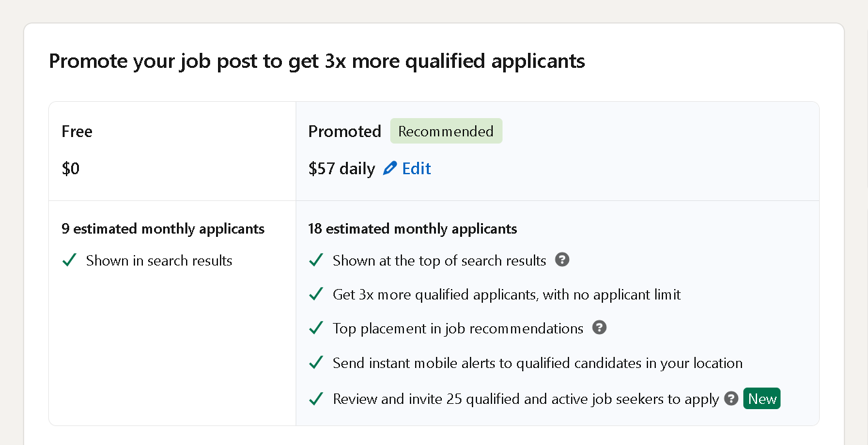Click the blue pencil edit icon
The image size is (868, 445).
390,168
